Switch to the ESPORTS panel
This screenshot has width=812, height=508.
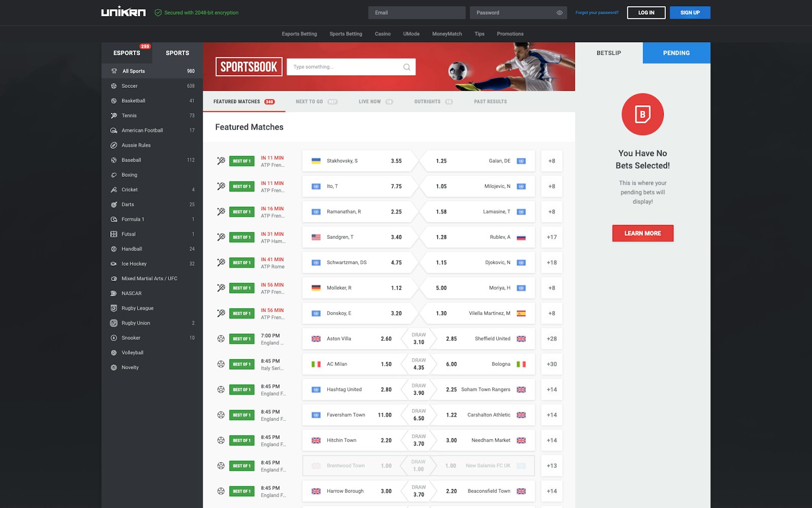[127, 53]
